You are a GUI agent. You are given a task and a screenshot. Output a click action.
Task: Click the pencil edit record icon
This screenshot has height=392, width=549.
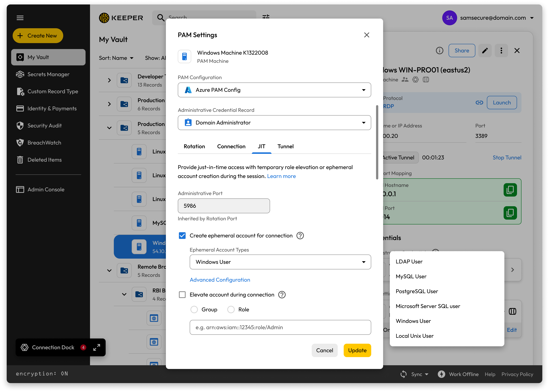point(485,51)
